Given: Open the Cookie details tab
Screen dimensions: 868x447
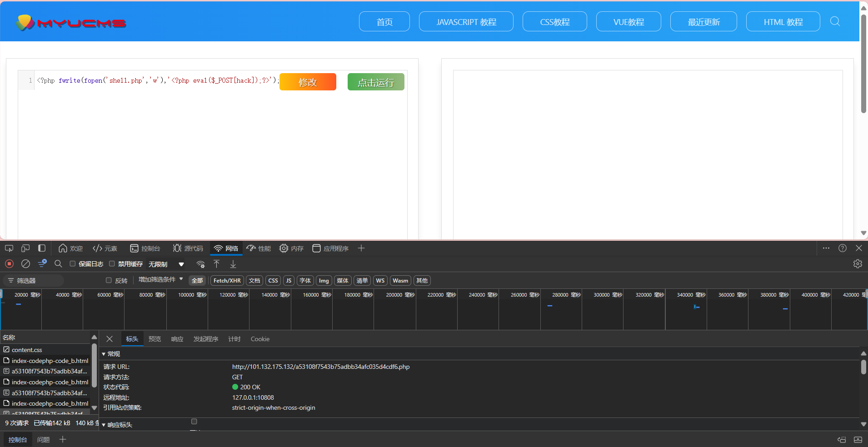Looking at the screenshot, I should point(260,339).
